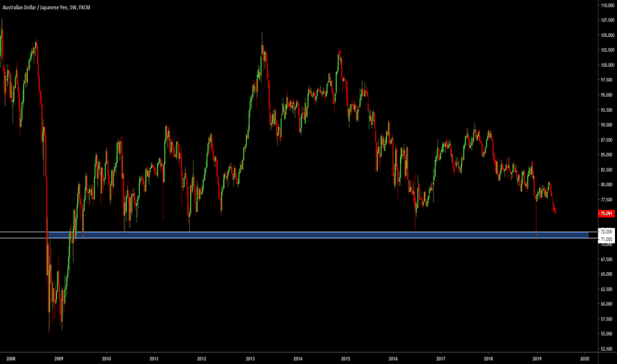Click the 85.000 price axis label
Viewport: 617px width, 364px height.
[607, 155]
